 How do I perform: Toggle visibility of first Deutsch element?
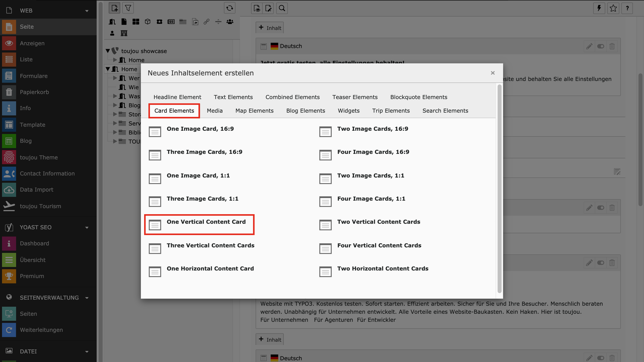[x=601, y=46]
